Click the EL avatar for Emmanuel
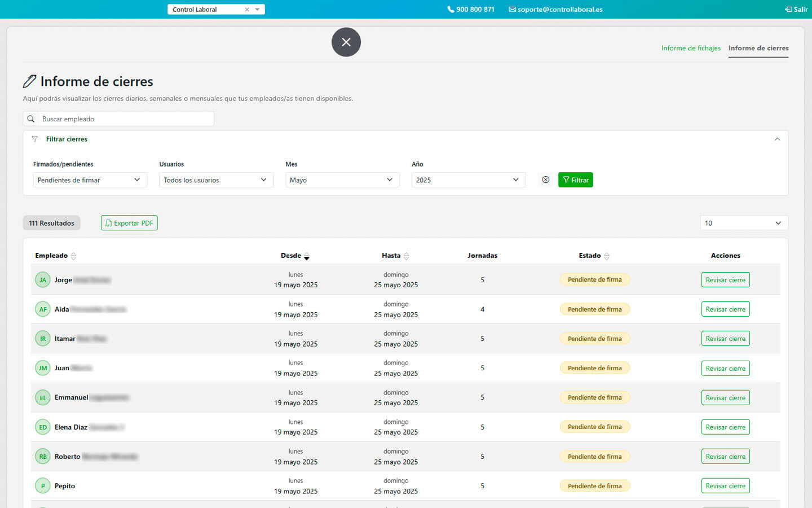This screenshot has height=508, width=812. tap(43, 397)
